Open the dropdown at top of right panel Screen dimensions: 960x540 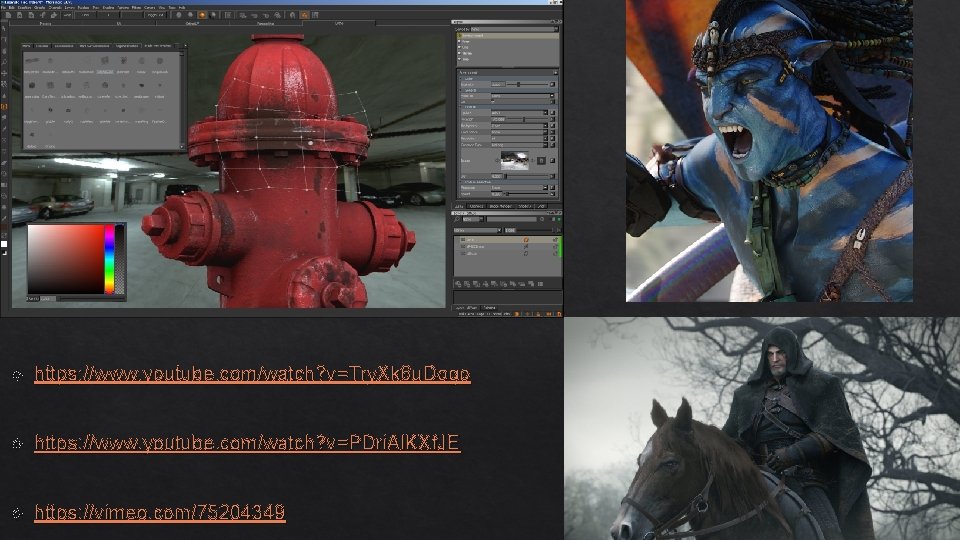coord(514,29)
